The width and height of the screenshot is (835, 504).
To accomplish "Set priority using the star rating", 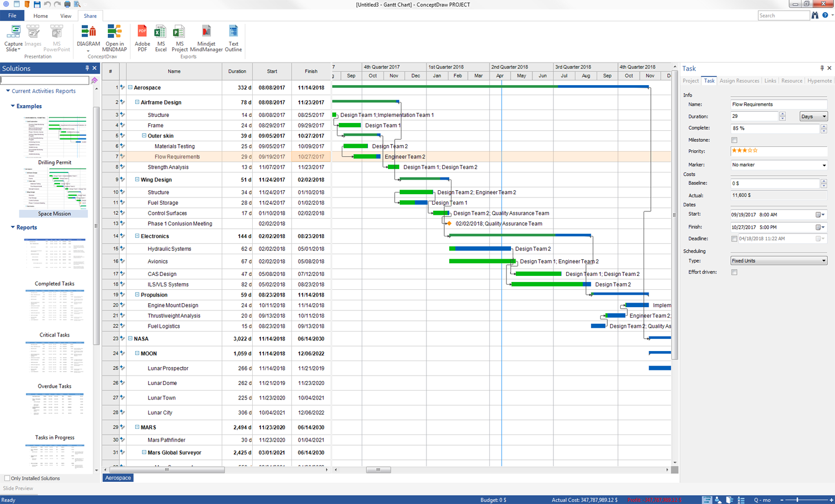I will pos(745,151).
